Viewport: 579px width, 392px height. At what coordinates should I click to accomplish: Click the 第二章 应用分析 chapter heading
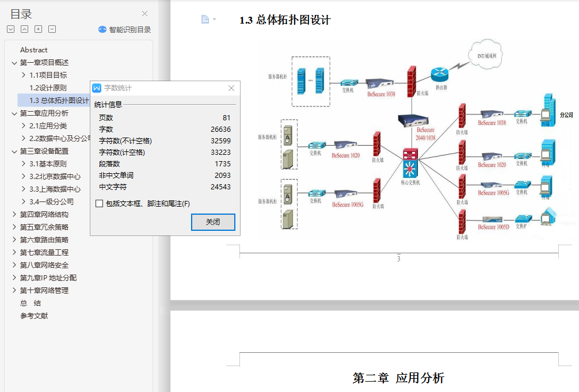(x=398, y=378)
